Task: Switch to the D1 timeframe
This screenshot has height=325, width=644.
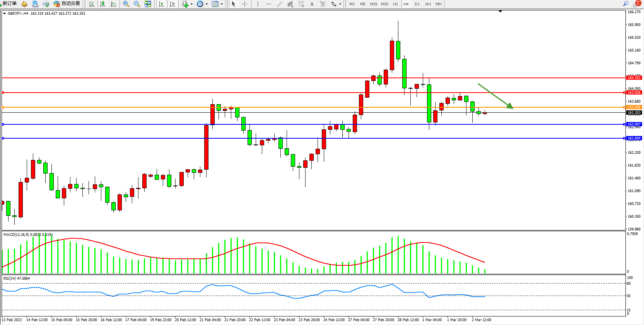Action: [x=417, y=4]
